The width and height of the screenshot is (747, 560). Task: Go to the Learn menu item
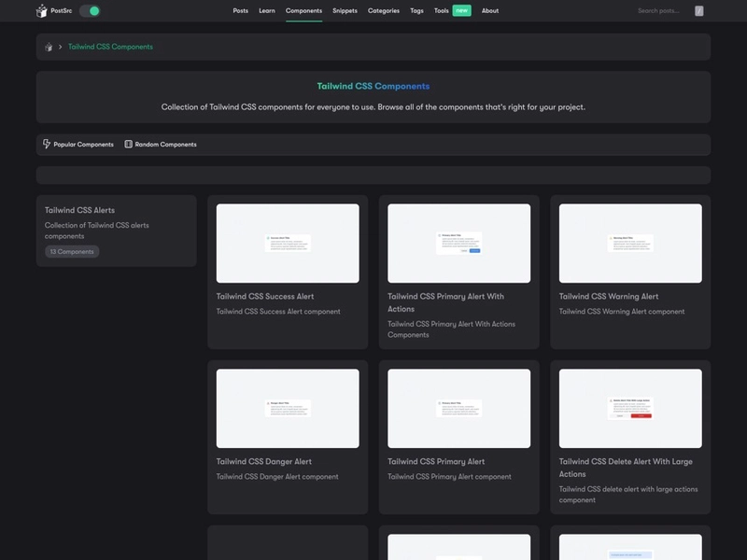(267, 11)
